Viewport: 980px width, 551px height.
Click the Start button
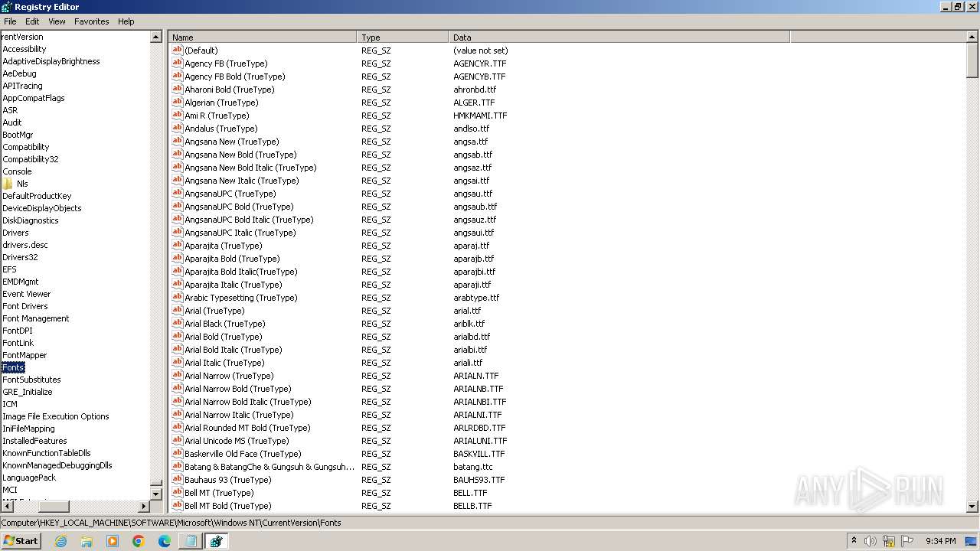click(21, 541)
